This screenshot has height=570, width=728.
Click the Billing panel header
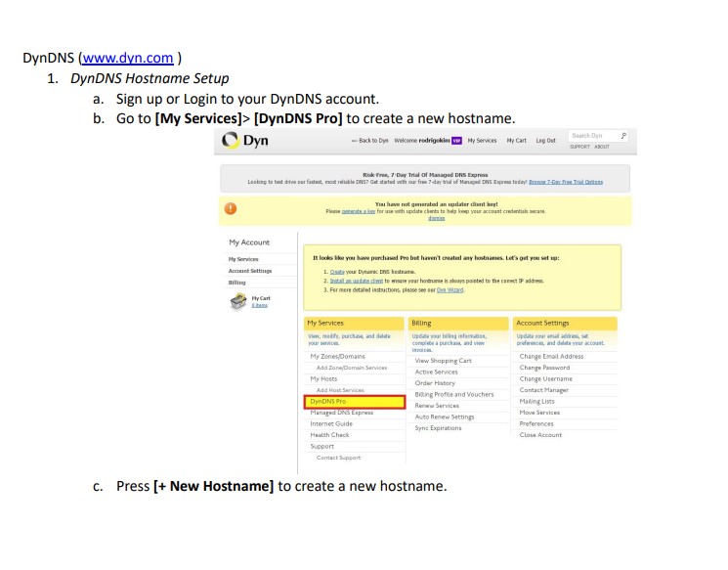(458, 323)
